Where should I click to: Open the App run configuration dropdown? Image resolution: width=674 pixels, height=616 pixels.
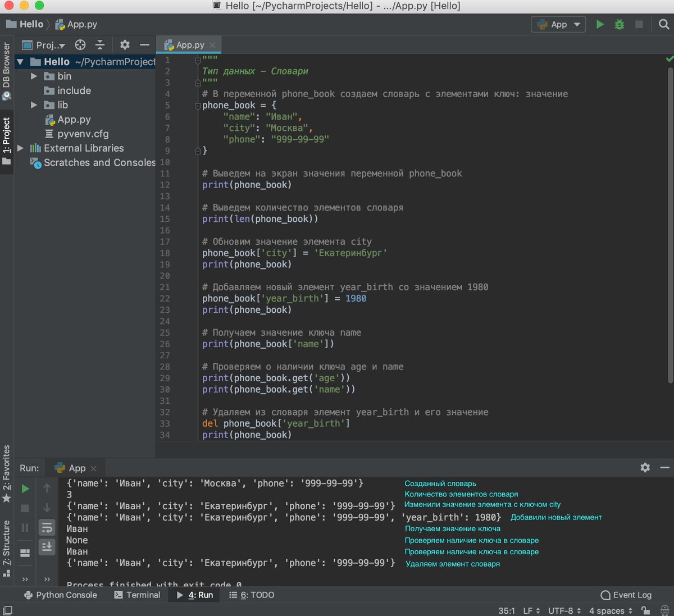558,24
